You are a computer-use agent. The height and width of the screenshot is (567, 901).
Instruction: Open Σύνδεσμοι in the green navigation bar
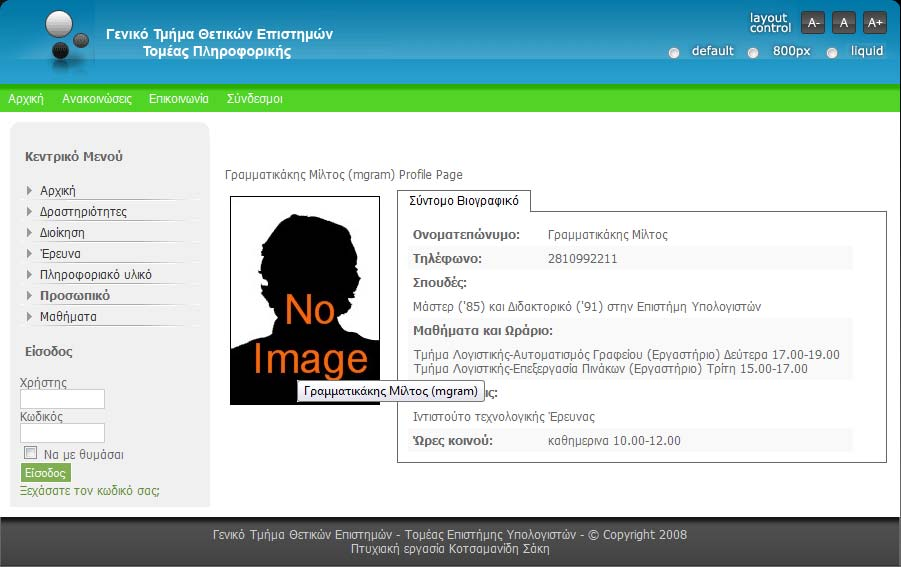point(255,99)
